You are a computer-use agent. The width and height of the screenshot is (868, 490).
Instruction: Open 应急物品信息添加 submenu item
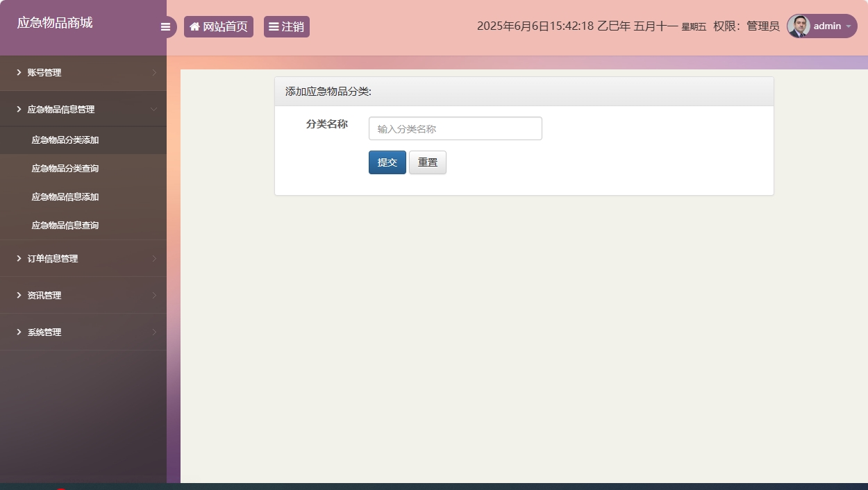tap(83, 197)
